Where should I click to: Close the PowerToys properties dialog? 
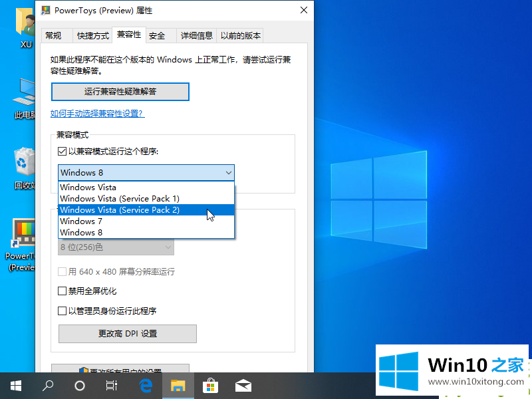pyautogui.click(x=304, y=10)
